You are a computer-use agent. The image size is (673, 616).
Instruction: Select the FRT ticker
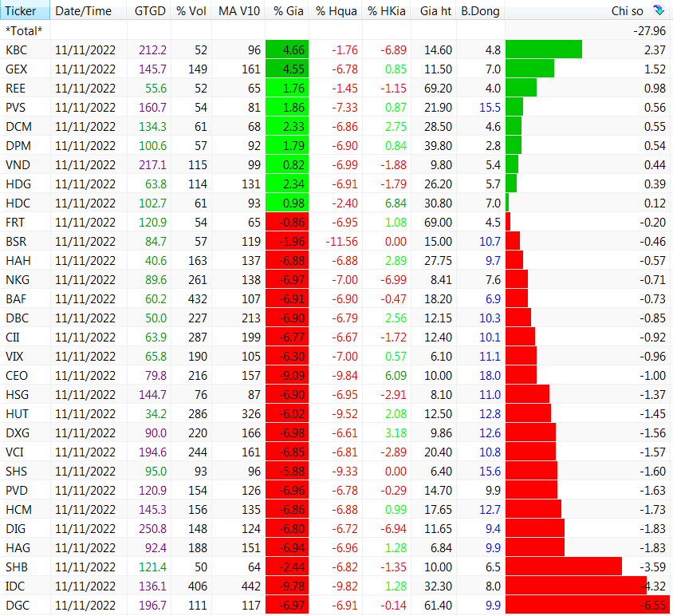point(15,223)
